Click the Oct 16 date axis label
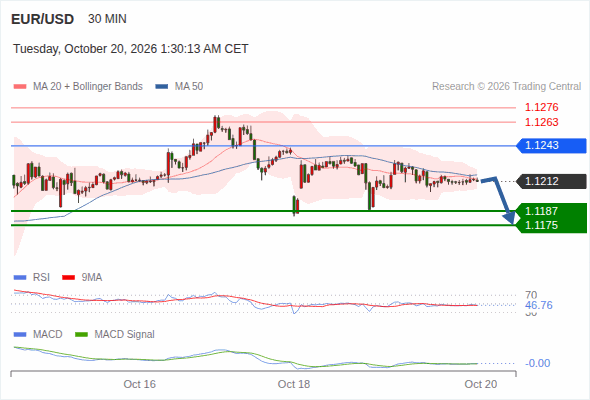 140,384
